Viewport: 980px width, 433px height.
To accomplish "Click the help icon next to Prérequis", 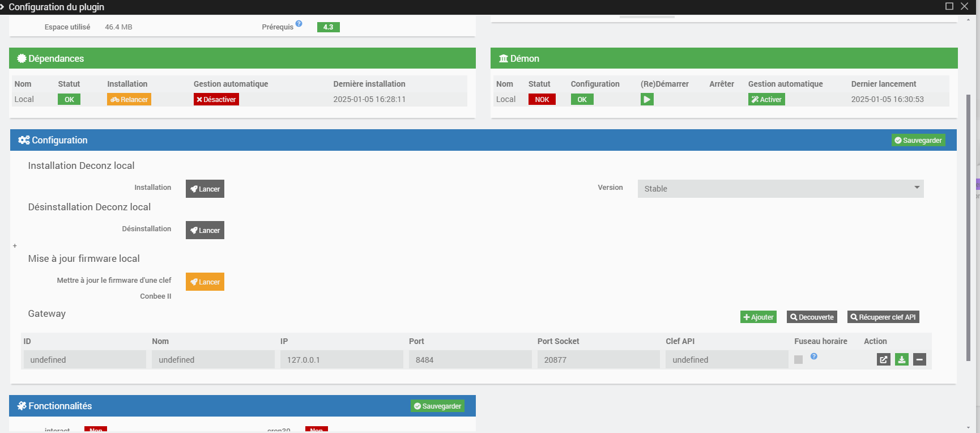I will 299,24.
